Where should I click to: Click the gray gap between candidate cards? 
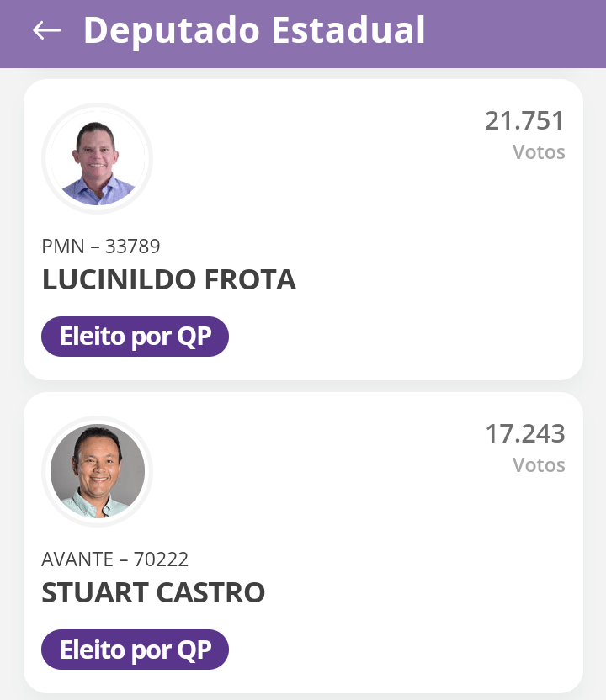[x=303, y=386]
